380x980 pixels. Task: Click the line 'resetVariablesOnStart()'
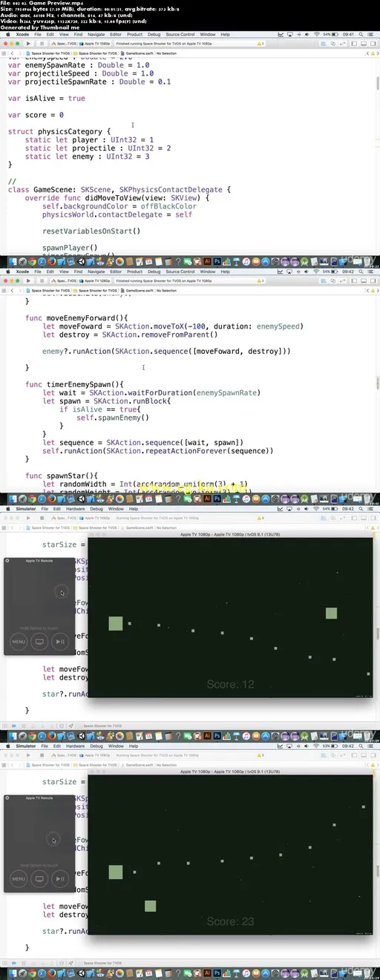click(x=91, y=231)
